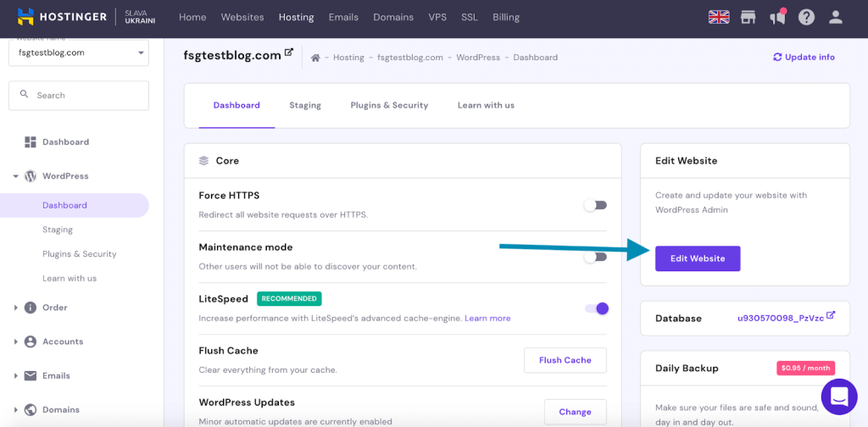The height and width of the screenshot is (427, 868).
Task: Open database u930570098_PzVzc link
Action: (x=781, y=319)
